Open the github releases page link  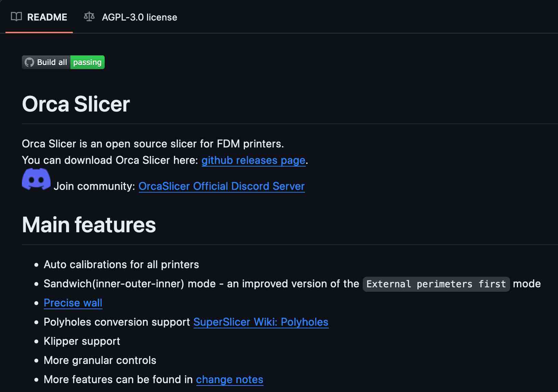(x=253, y=160)
